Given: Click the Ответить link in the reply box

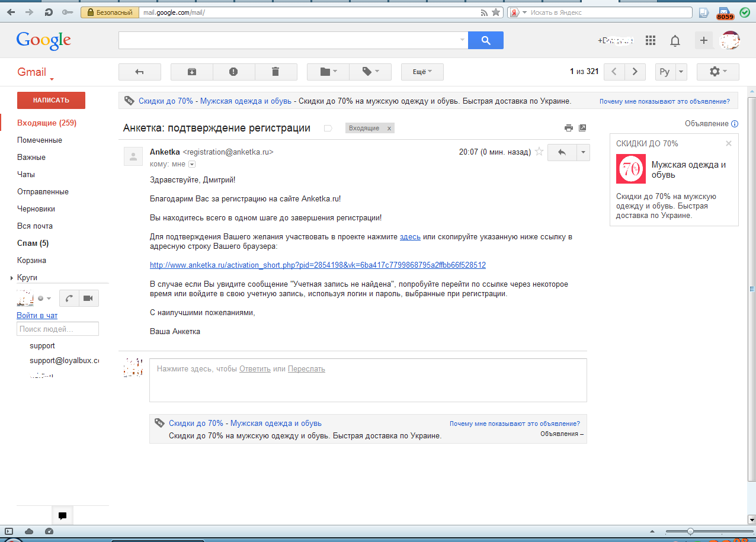Looking at the screenshot, I should point(255,369).
